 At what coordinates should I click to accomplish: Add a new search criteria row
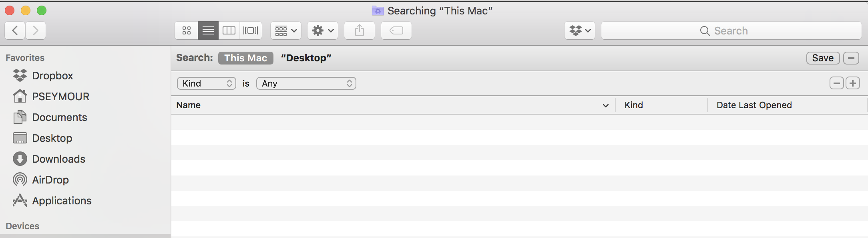[x=853, y=83]
